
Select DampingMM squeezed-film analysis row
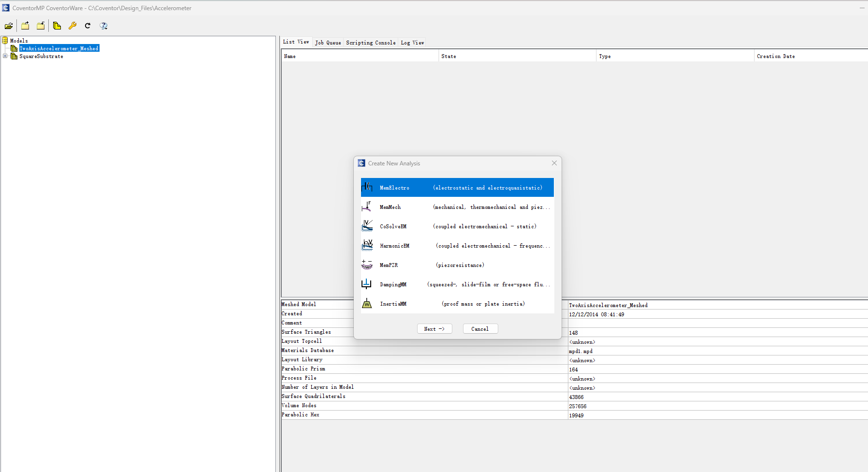457,284
